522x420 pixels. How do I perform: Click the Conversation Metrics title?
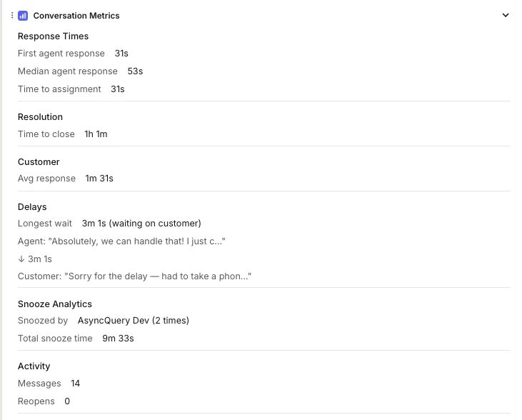76,15
